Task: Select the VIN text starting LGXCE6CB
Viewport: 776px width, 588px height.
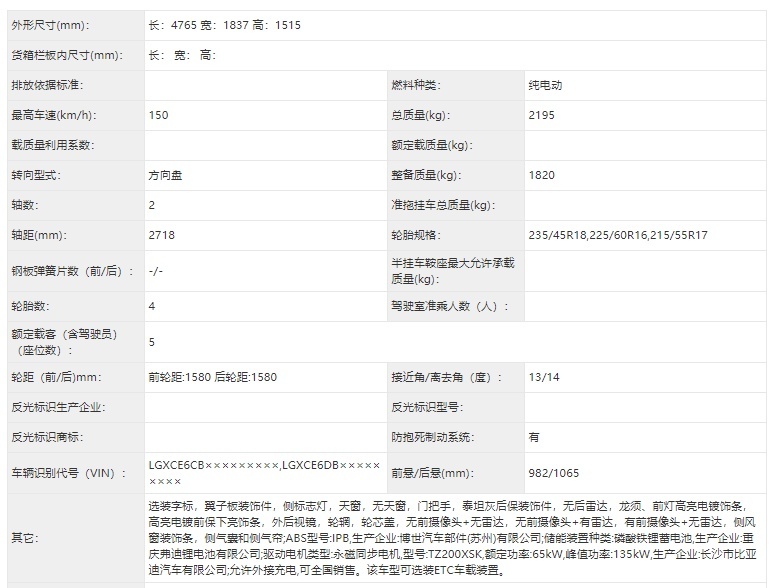Action: coord(264,473)
